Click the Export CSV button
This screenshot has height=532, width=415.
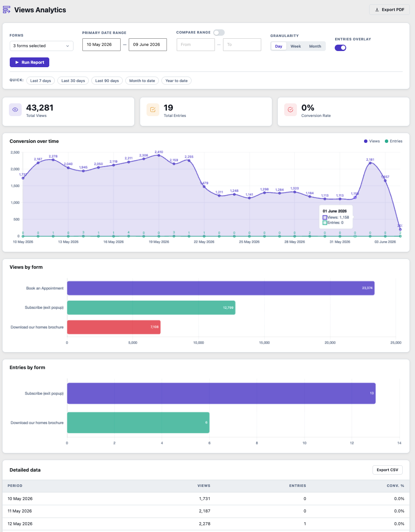click(387, 470)
